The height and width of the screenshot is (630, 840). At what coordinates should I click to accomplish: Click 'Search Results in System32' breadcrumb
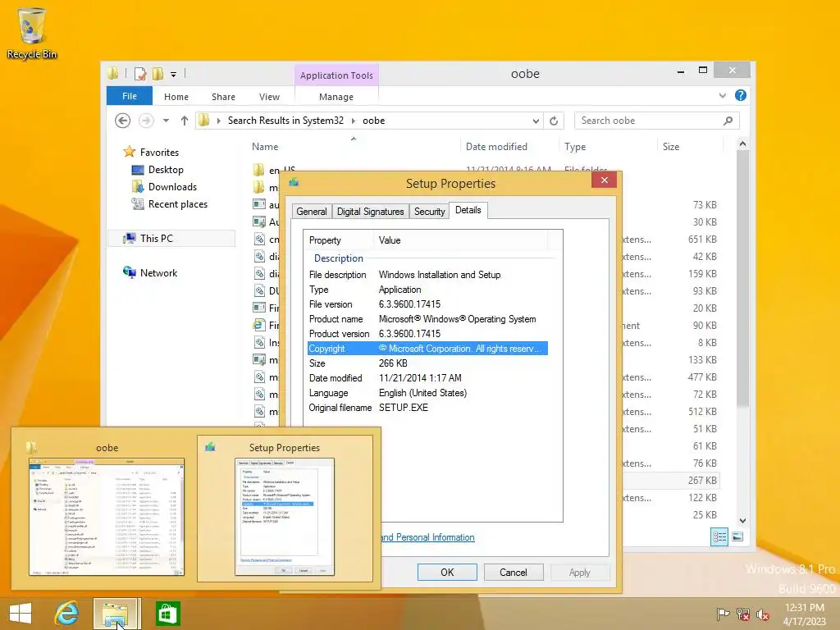[x=285, y=121]
